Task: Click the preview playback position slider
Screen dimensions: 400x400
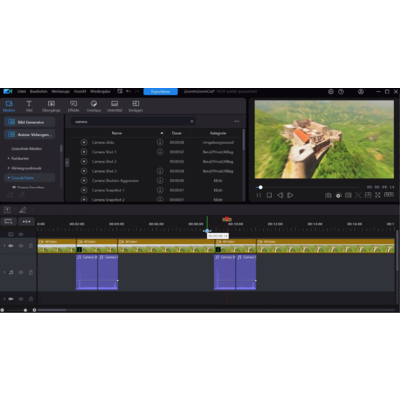Action: (307, 187)
